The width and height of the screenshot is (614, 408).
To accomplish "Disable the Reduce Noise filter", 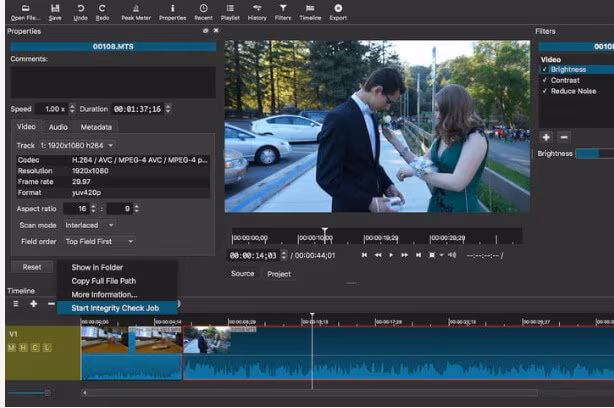I will (x=544, y=90).
